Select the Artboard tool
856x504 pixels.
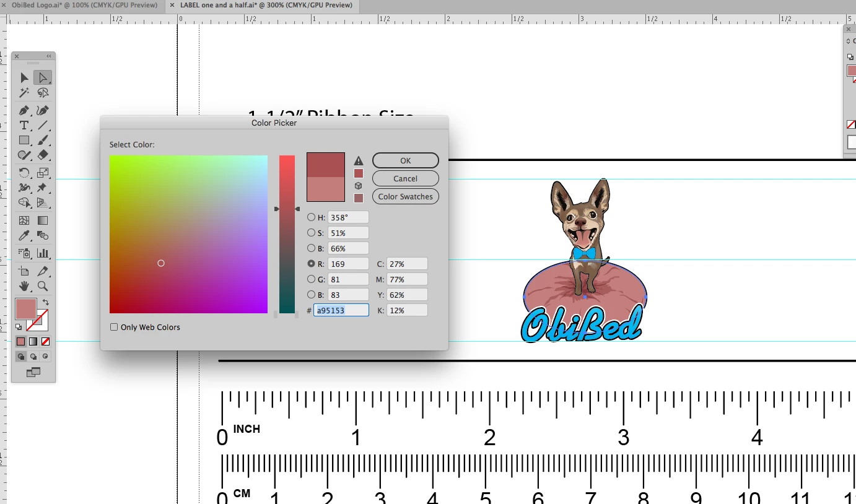[x=24, y=271]
